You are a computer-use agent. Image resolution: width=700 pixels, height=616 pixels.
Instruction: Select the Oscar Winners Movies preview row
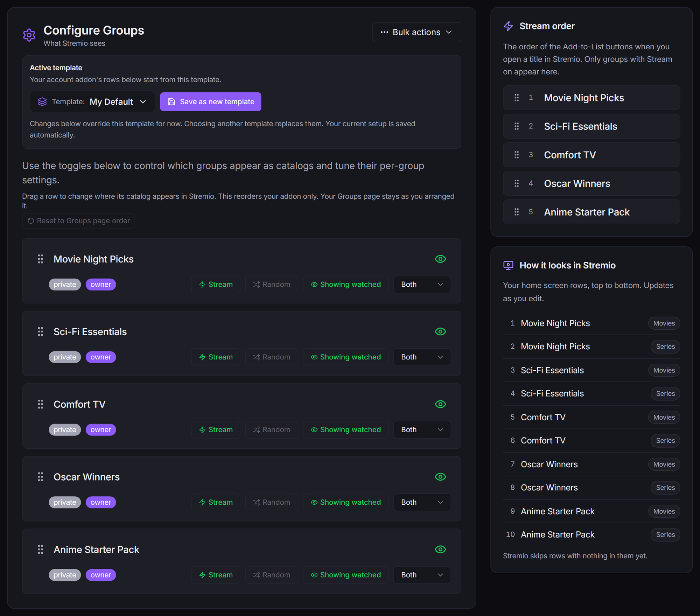(591, 464)
